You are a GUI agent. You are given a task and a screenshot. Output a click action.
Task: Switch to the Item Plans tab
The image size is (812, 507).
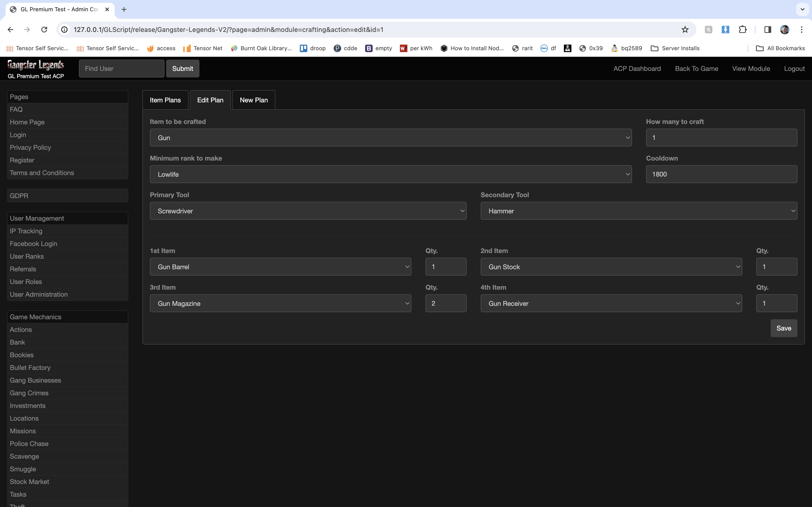pyautogui.click(x=165, y=100)
